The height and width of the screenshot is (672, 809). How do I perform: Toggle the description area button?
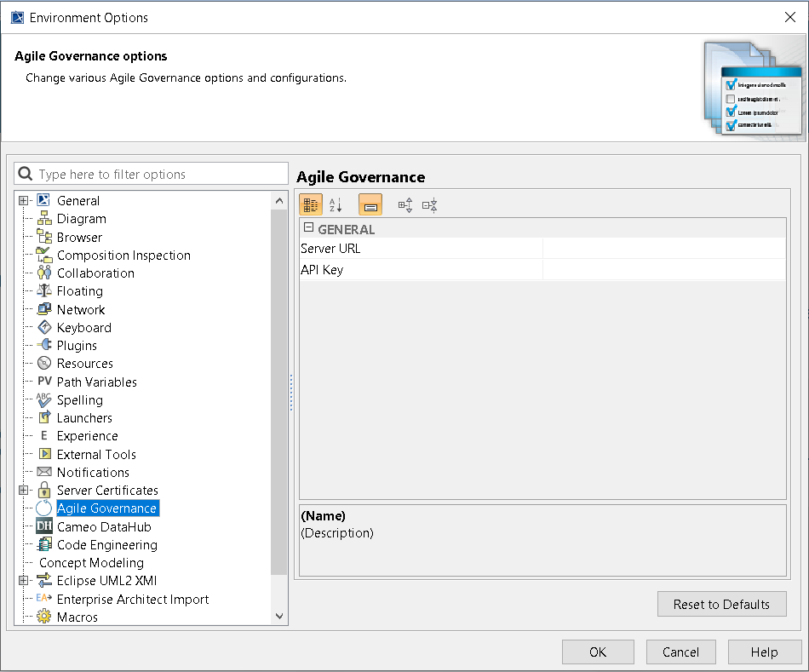tap(370, 204)
